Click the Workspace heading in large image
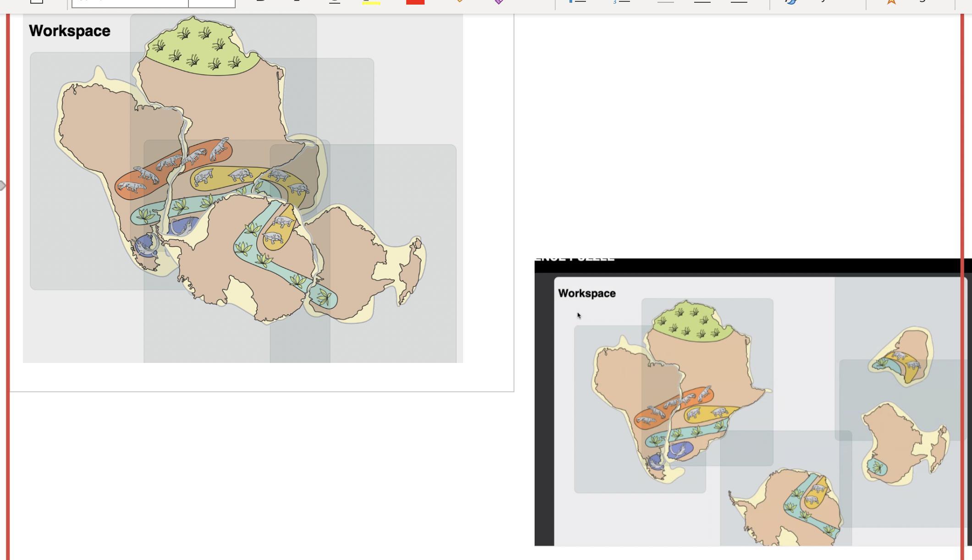Screen dimensions: 972x560 tap(70, 31)
